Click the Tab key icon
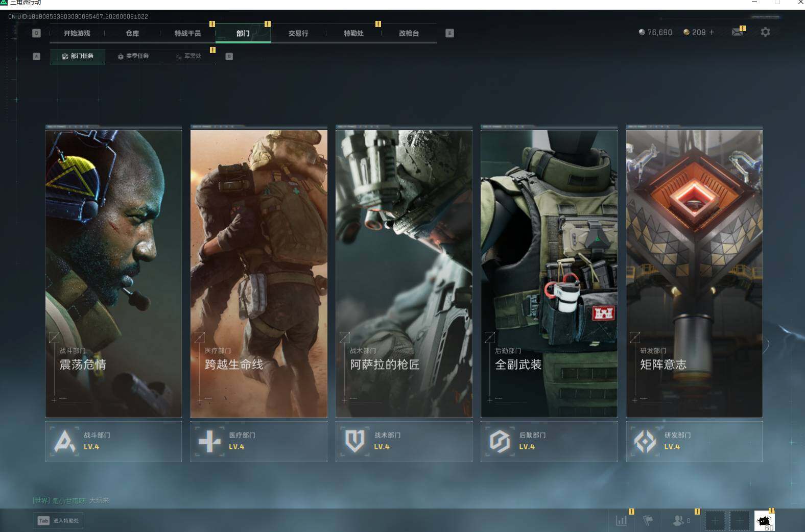 (43, 521)
